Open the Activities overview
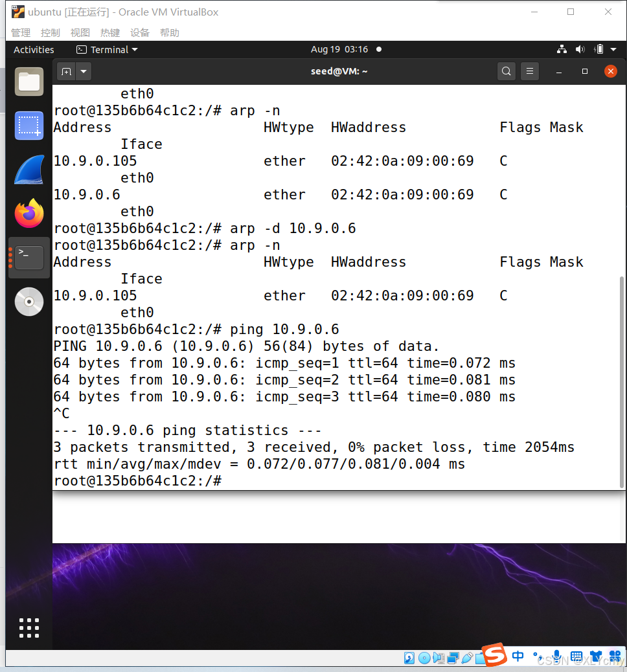 (x=34, y=50)
